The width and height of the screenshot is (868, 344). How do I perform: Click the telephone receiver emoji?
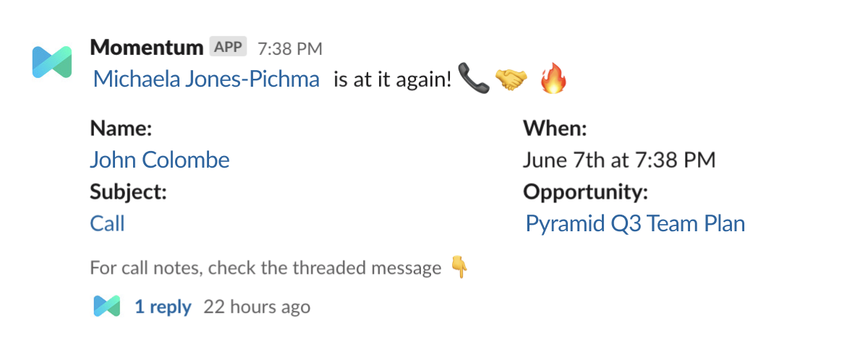[474, 79]
